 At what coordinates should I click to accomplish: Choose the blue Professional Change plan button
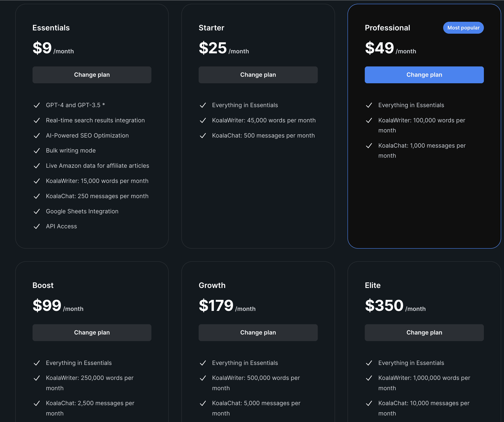point(424,75)
